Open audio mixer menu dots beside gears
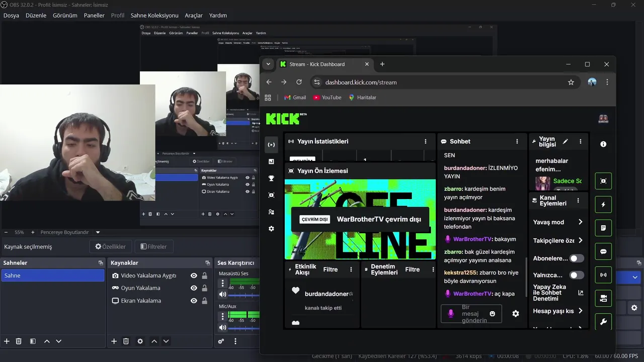The width and height of the screenshot is (644, 362). [235, 341]
